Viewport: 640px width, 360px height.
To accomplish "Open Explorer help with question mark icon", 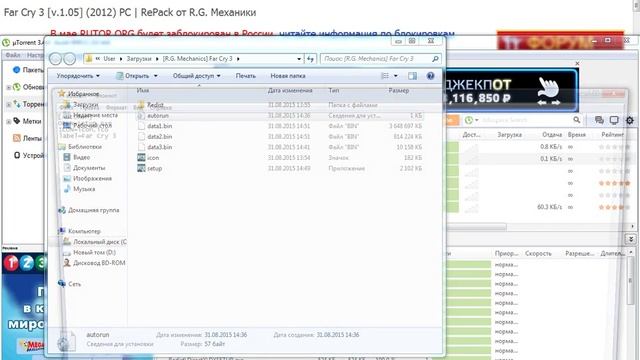I will click(x=430, y=76).
